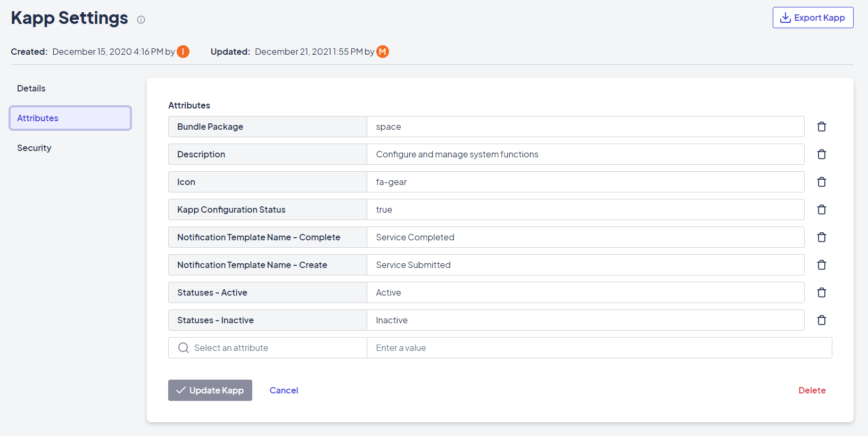Click the info icon beside Kapp Settings

pyautogui.click(x=141, y=20)
